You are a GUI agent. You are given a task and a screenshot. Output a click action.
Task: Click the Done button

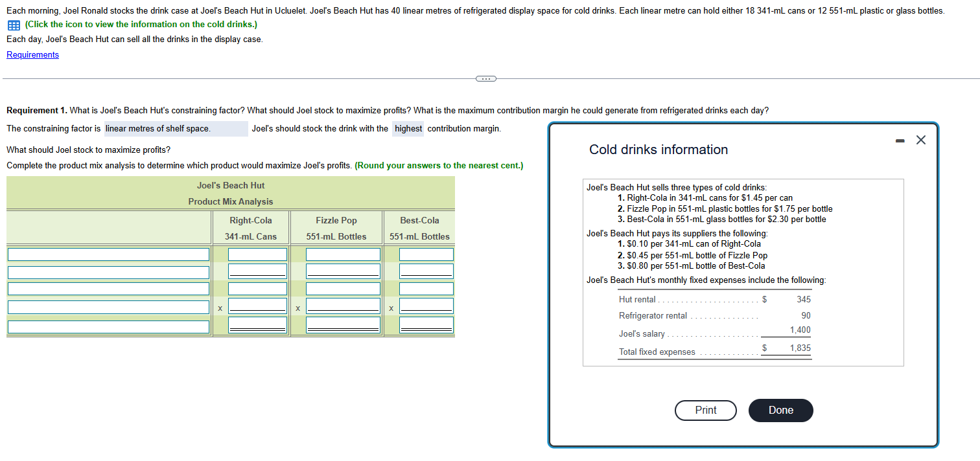[780, 410]
